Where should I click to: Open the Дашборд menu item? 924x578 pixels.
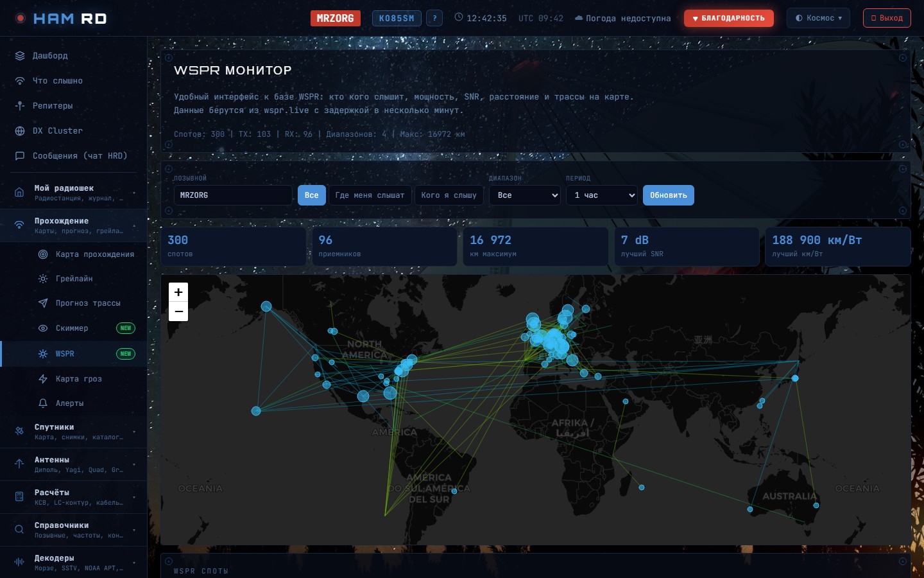point(74,56)
